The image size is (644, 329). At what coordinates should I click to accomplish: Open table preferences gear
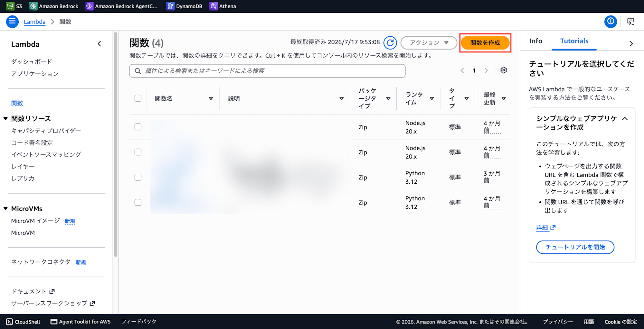point(504,70)
